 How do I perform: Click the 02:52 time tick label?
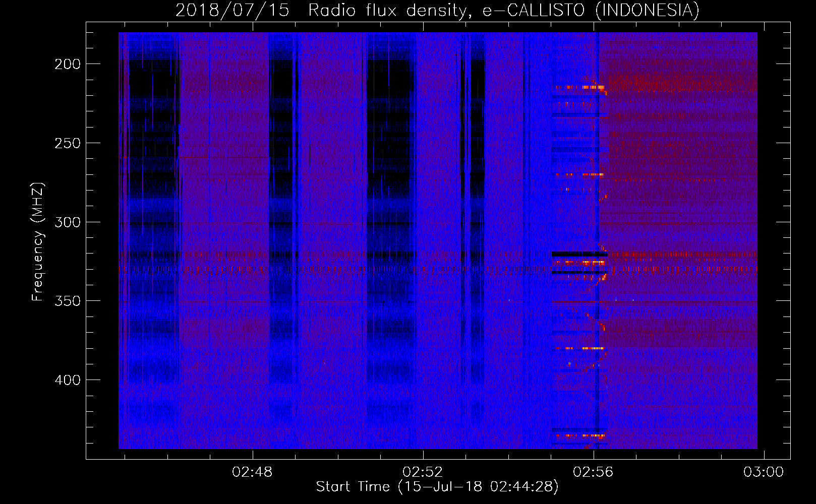point(423,472)
